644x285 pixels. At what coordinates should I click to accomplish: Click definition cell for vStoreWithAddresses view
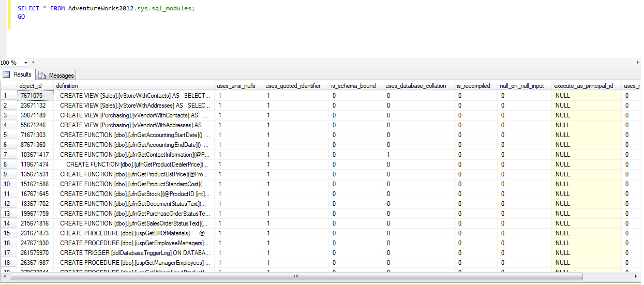[134, 106]
